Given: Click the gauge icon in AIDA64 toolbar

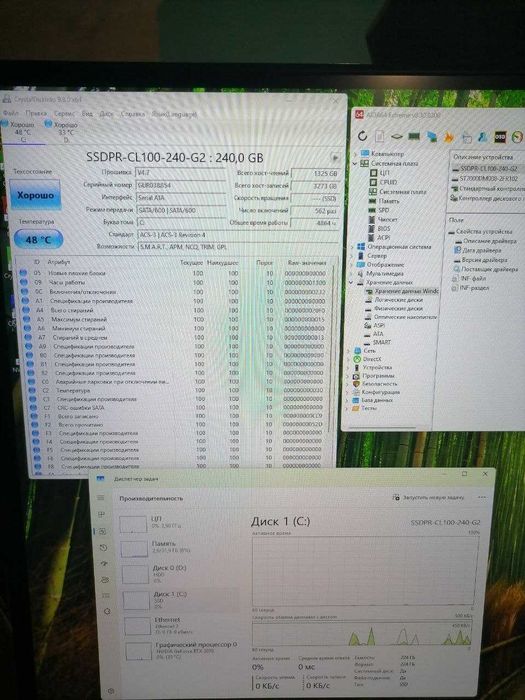Looking at the screenshot, I should tap(517, 137).
